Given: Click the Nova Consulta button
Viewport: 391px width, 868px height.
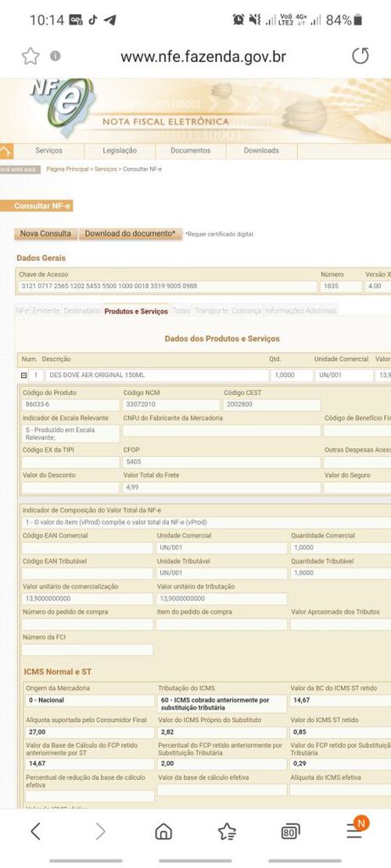Looking at the screenshot, I should (x=46, y=234).
